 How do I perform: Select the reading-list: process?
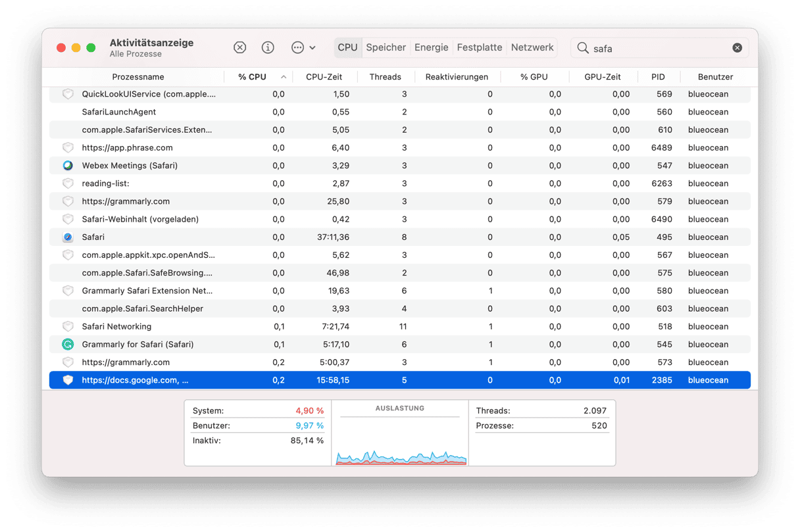(105, 183)
